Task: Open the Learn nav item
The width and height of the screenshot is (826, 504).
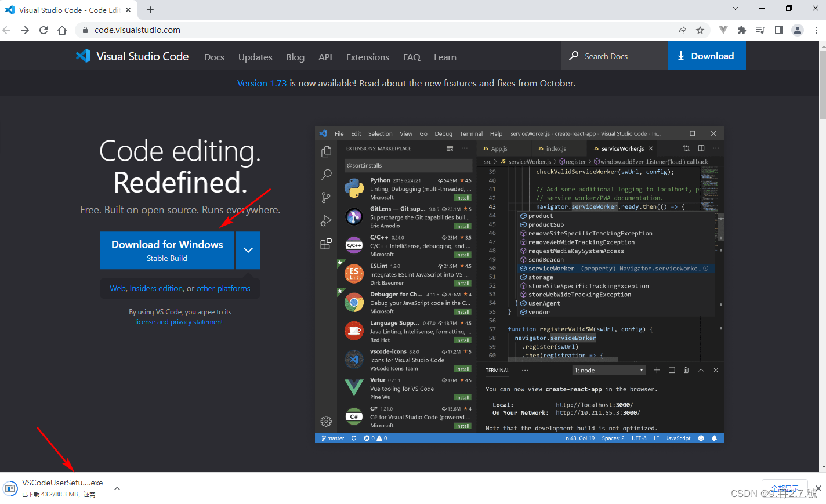Action: [x=445, y=57]
